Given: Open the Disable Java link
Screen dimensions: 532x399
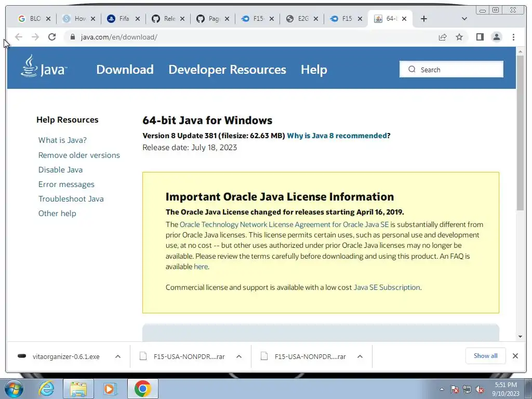Looking at the screenshot, I should coord(60,170).
